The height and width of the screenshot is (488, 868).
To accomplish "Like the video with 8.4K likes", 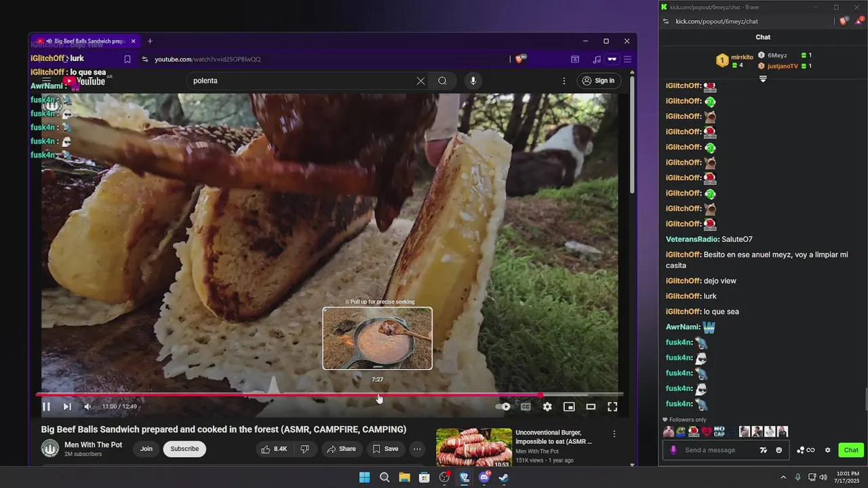I will click(x=274, y=449).
